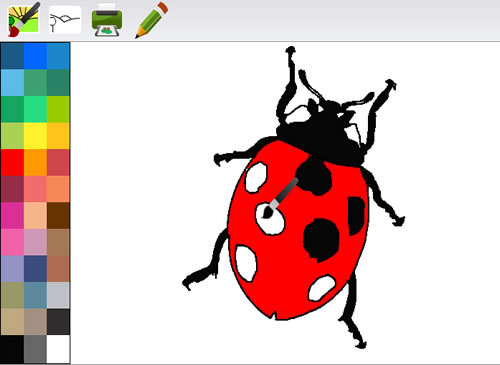Select the magenta swatch
Screen dimensions: 500x365
point(12,216)
